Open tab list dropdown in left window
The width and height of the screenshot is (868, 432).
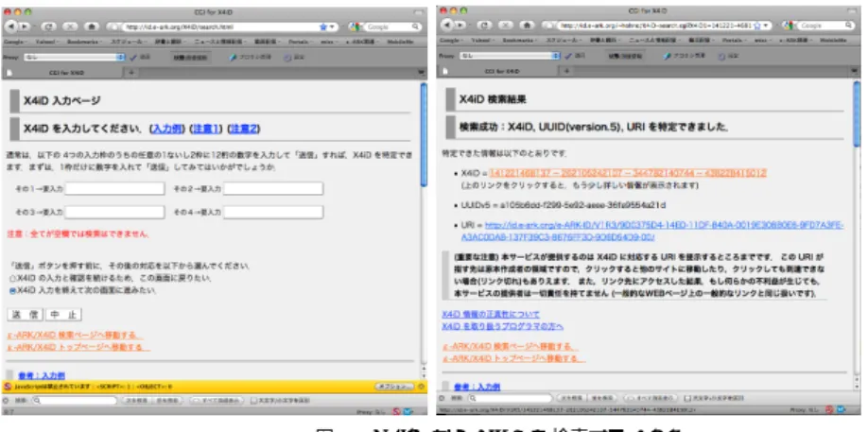pos(422,73)
